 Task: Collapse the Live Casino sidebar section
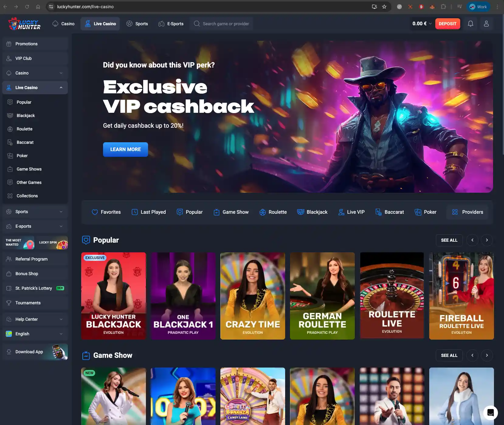point(35,88)
